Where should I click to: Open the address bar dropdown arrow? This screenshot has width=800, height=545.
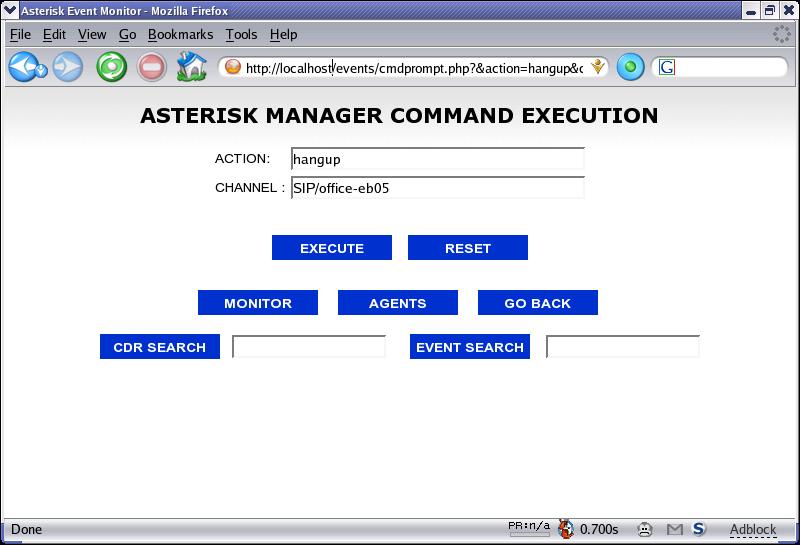pos(599,67)
